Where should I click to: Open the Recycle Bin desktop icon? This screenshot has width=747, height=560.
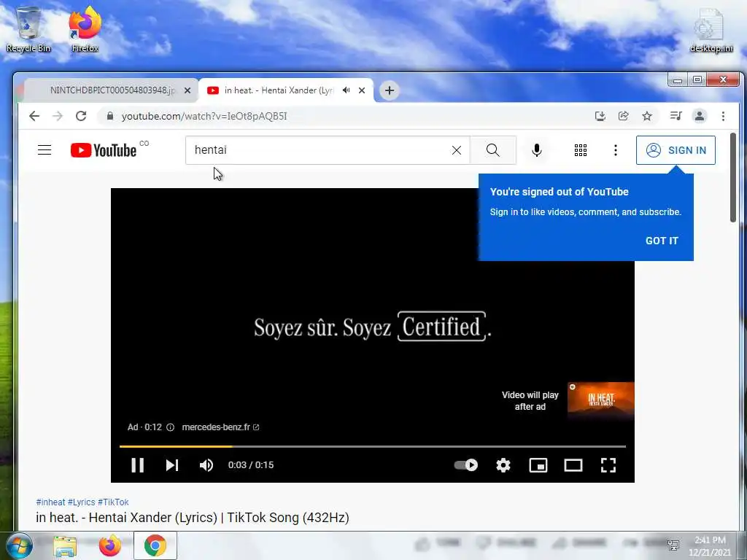pyautogui.click(x=28, y=29)
